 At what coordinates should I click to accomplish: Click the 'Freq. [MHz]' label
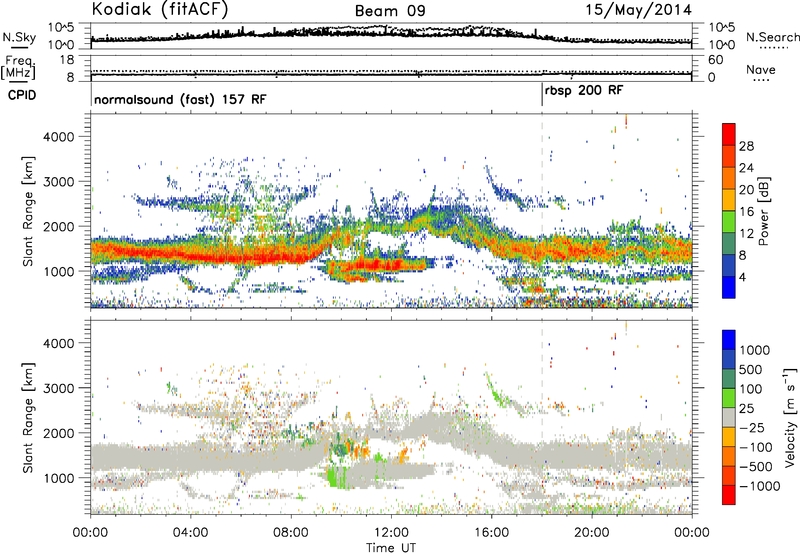pyautogui.click(x=18, y=68)
